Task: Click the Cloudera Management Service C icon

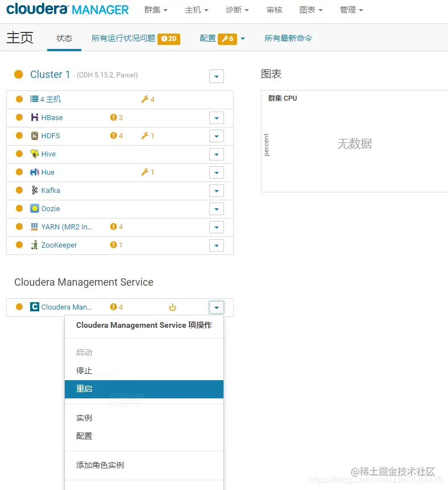Action: (x=35, y=307)
